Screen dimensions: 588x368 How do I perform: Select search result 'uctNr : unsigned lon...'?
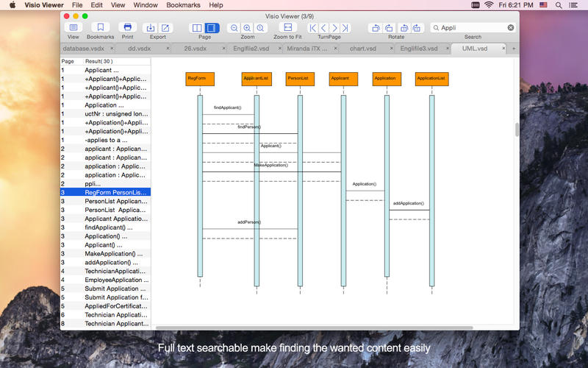tap(105, 114)
